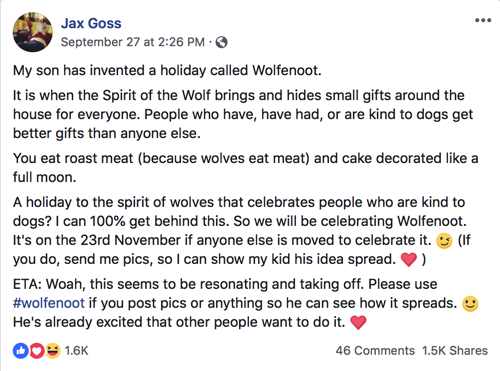
Task: Click the 'You eat roast meat' paragraph
Action: pyautogui.click(x=246, y=168)
